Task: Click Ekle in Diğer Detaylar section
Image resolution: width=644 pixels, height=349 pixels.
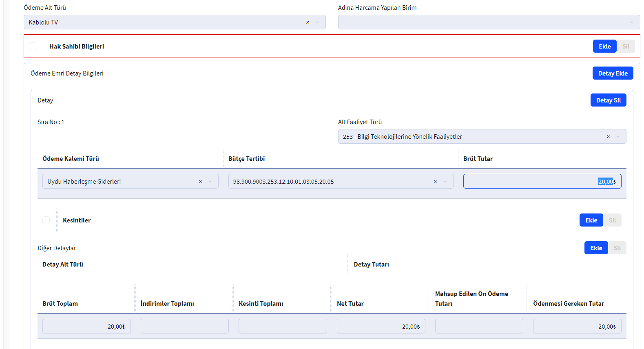Action: click(x=596, y=248)
